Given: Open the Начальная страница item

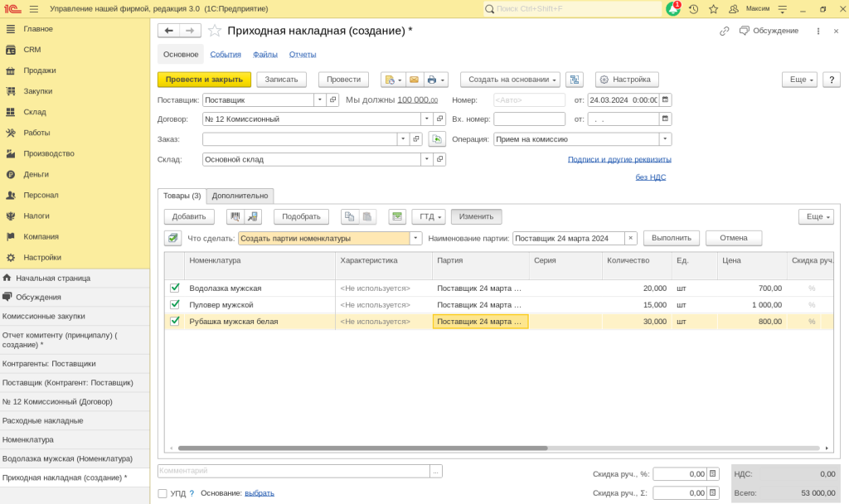Looking at the screenshot, I should 75,279.
